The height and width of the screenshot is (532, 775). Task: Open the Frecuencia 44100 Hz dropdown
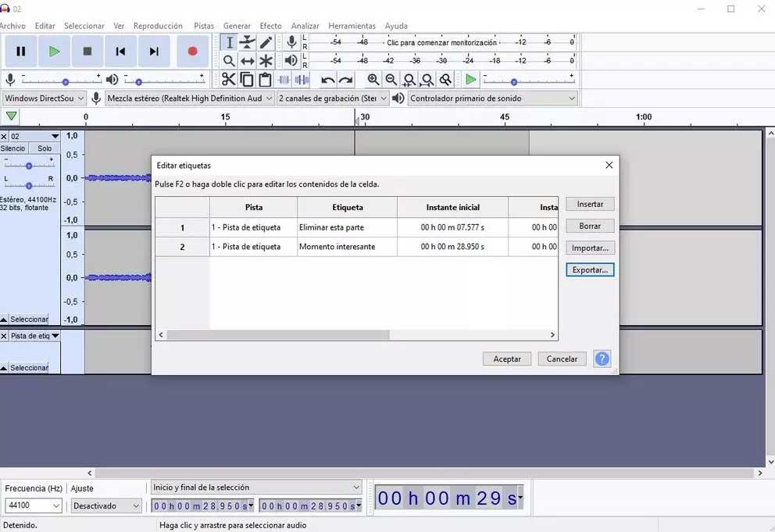coord(33,505)
